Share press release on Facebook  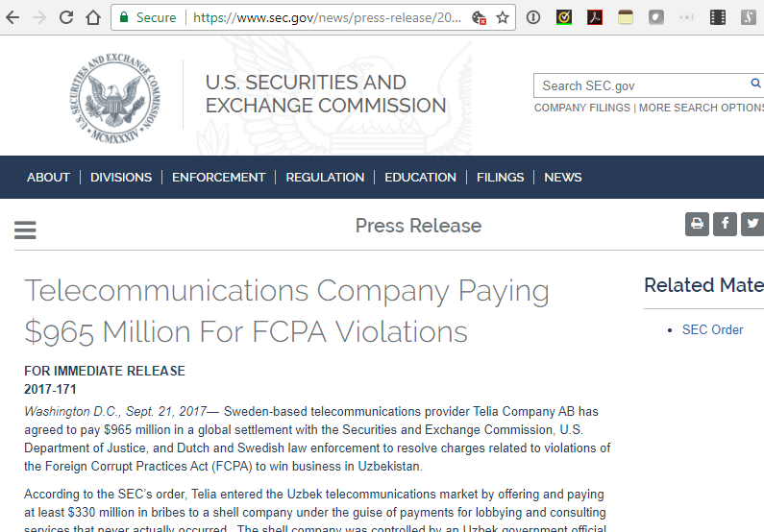coord(726,224)
